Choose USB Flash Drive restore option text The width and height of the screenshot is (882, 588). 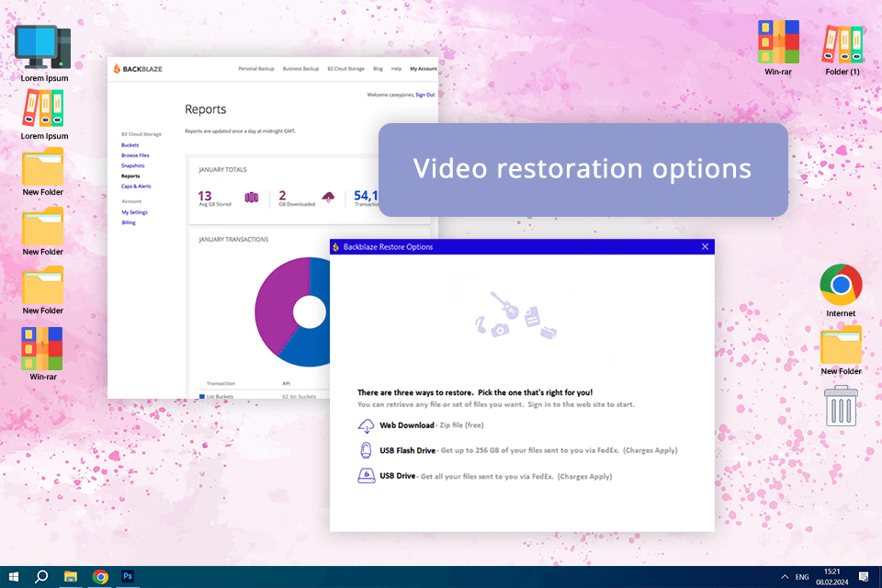407,451
